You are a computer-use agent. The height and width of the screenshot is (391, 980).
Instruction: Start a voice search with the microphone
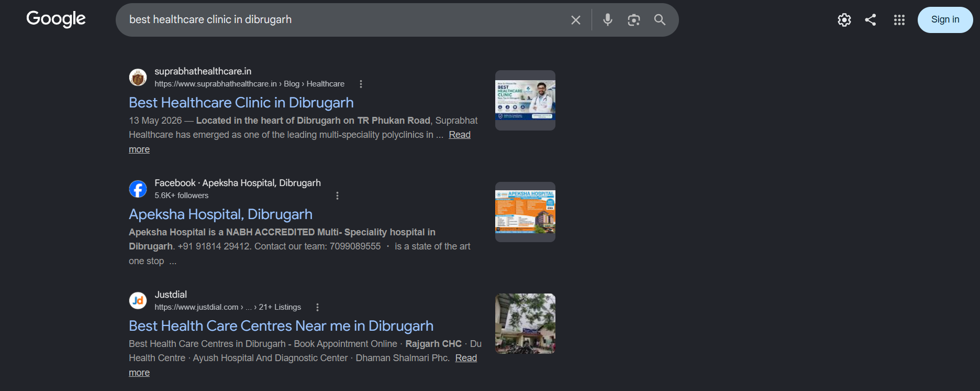pos(608,20)
